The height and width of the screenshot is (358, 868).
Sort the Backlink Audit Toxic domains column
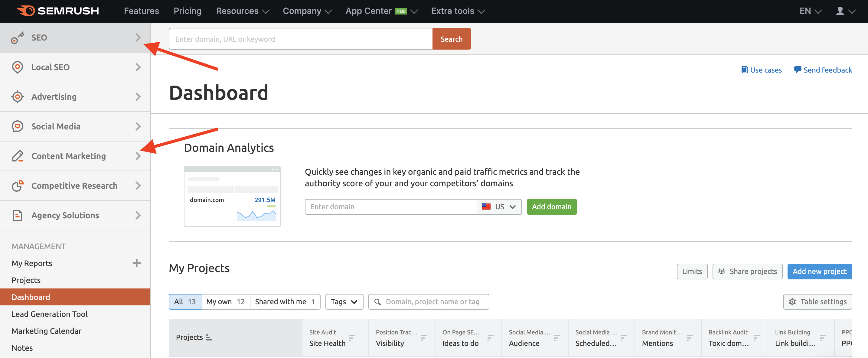pyautogui.click(x=756, y=337)
